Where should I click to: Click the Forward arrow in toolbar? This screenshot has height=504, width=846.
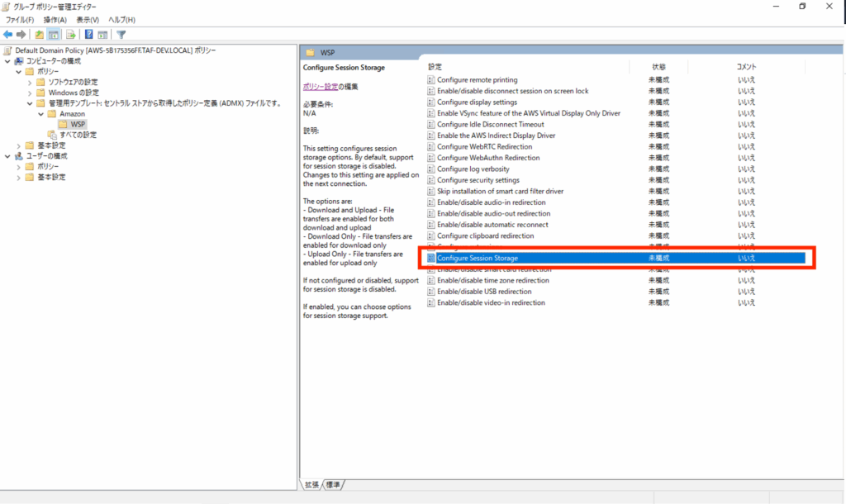20,35
